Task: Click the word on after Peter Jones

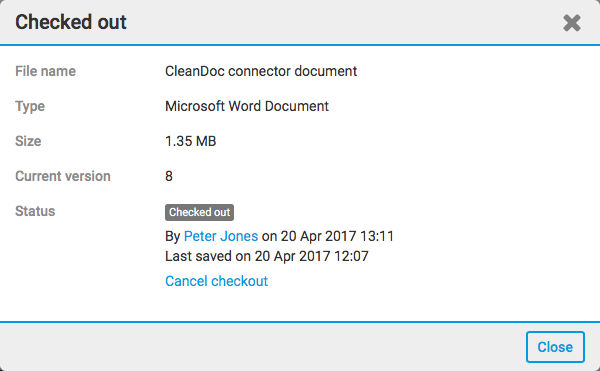Action: point(269,236)
